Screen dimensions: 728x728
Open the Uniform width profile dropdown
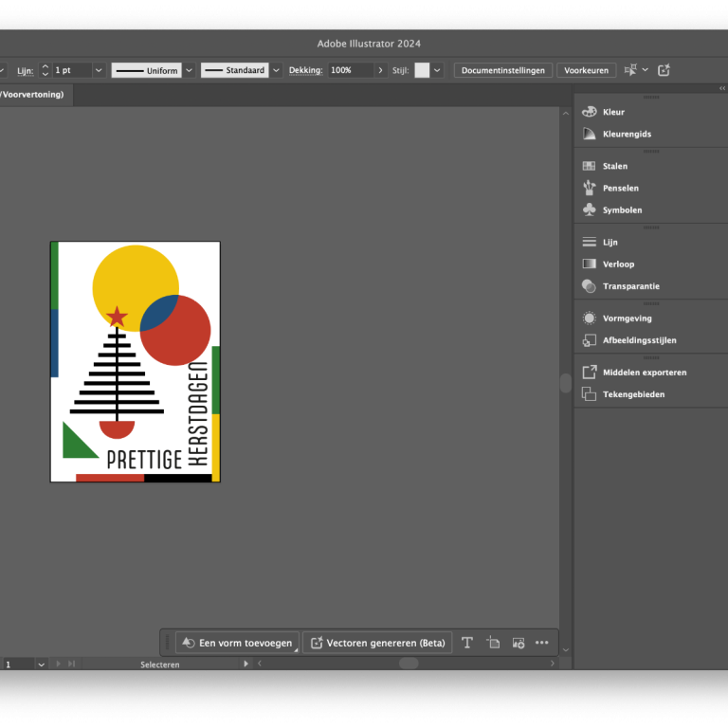(190, 70)
